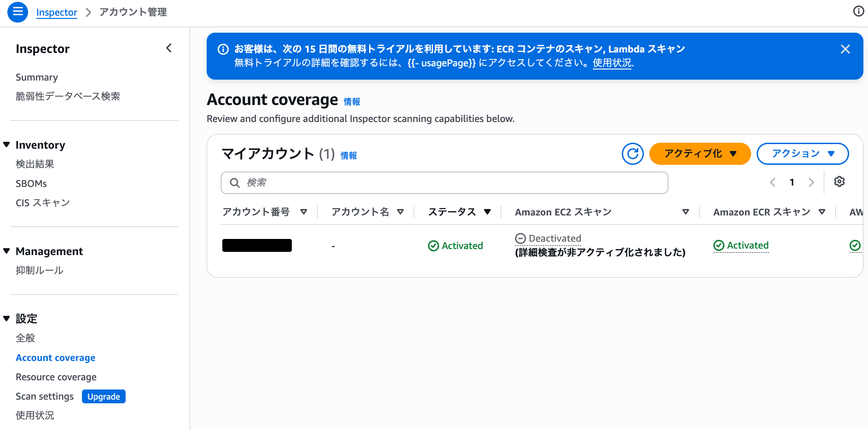Sort by アカウント名 column
The width and height of the screenshot is (868, 430).
400,212
